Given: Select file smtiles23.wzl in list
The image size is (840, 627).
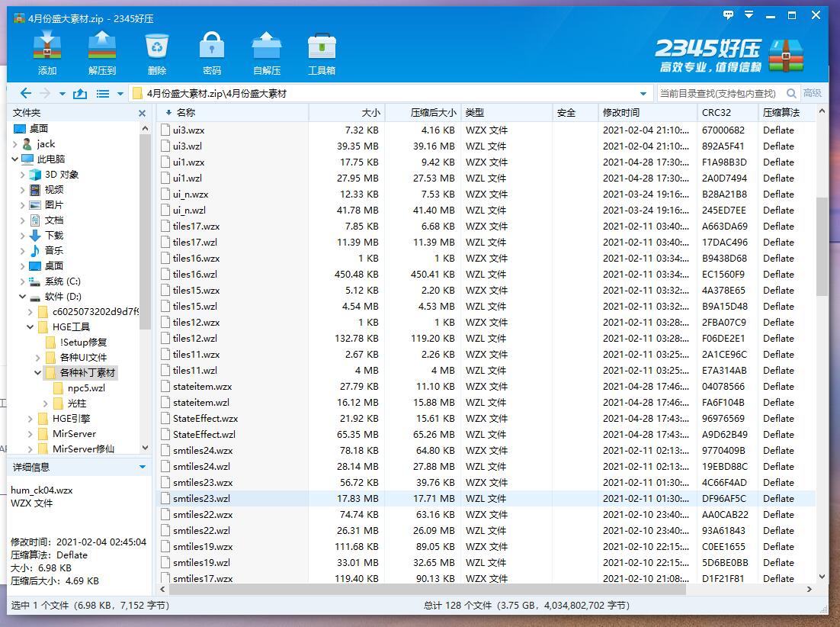Looking at the screenshot, I should pos(486,498).
